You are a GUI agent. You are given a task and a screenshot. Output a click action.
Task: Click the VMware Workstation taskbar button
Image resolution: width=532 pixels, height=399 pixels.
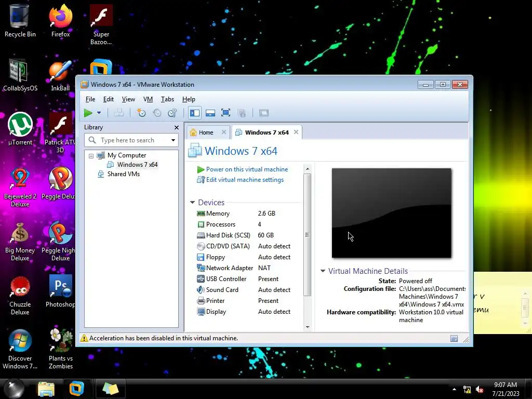pyautogui.click(x=77, y=389)
